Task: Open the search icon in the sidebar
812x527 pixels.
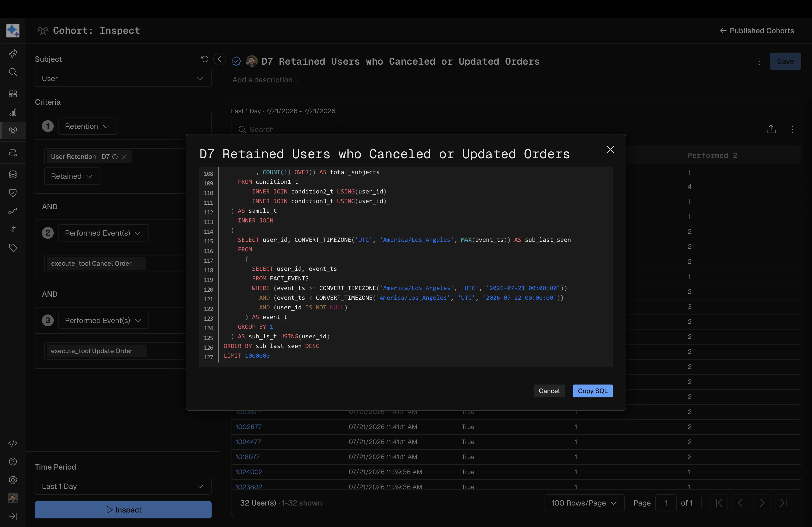Action: coord(13,72)
